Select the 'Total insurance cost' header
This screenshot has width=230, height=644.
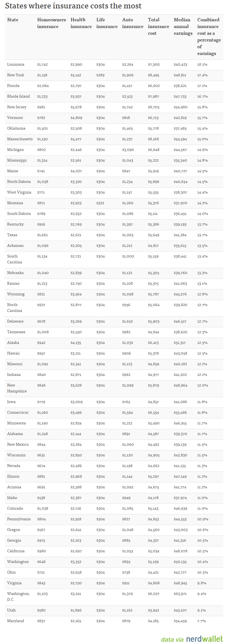point(158,27)
